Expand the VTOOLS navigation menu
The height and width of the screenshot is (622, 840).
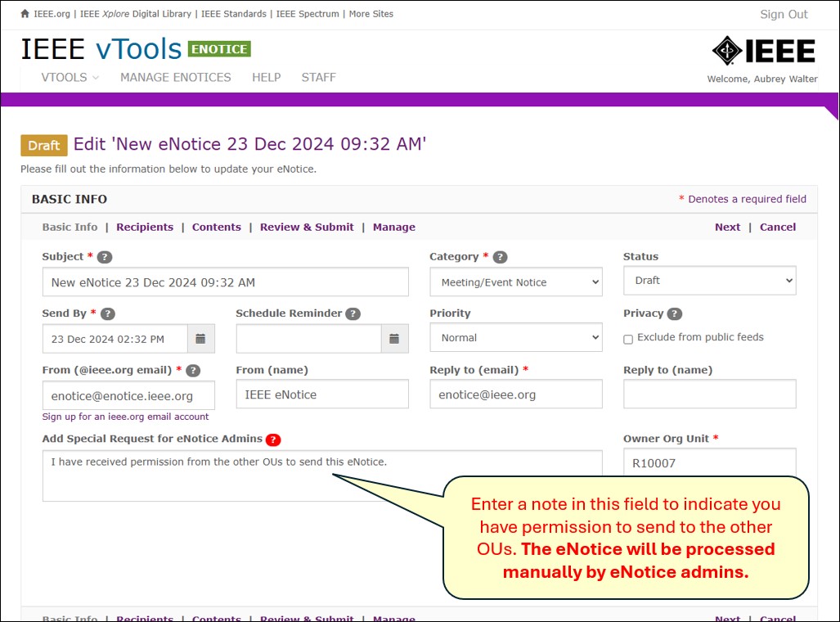tap(70, 77)
